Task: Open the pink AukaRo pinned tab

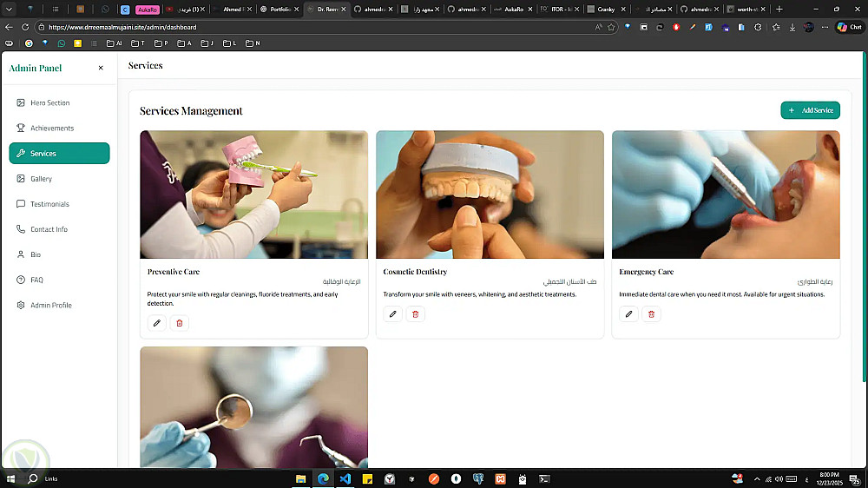Action: coord(148,10)
